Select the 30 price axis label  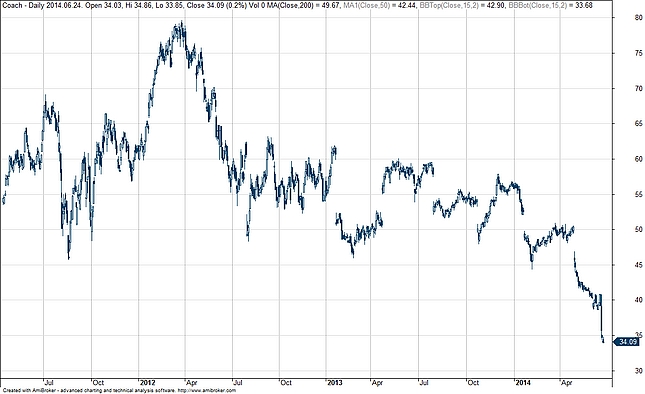pyautogui.click(x=638, y=371)
